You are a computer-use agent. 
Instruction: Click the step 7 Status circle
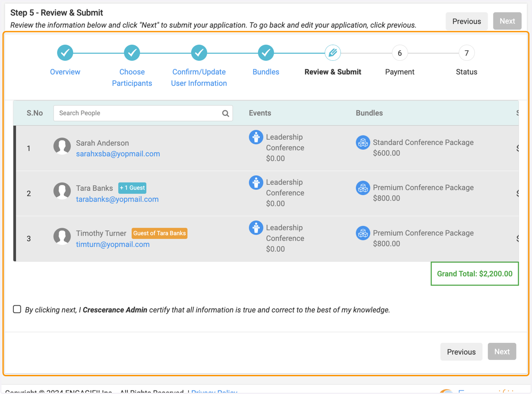(x=466, y=53)
